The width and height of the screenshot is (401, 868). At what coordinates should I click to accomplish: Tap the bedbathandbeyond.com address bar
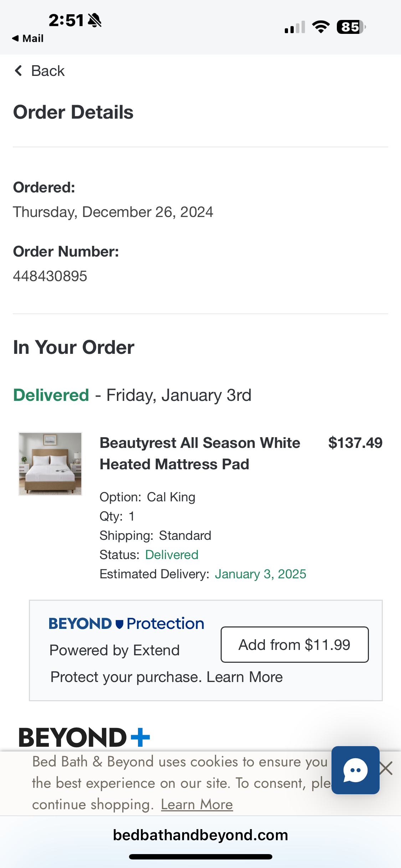200,835
